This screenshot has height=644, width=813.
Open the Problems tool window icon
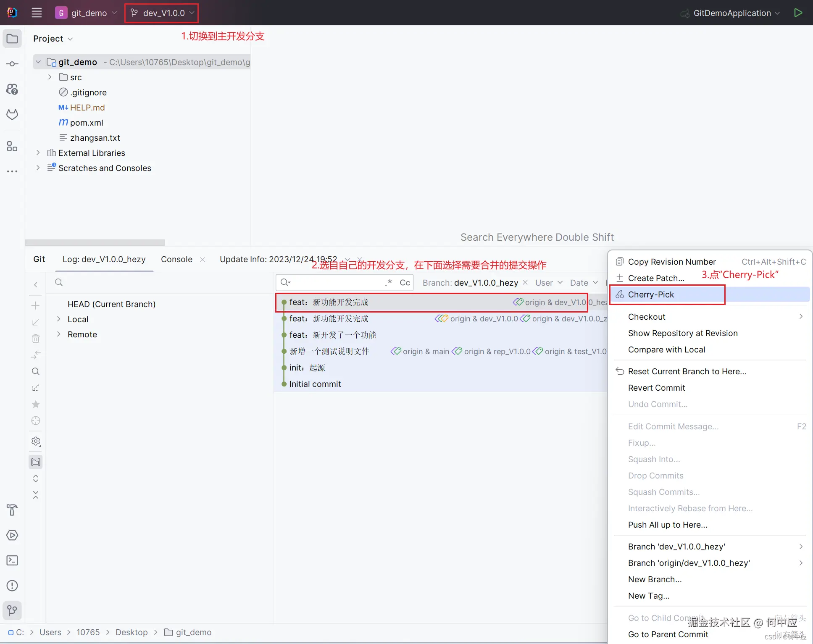(12, 585)
